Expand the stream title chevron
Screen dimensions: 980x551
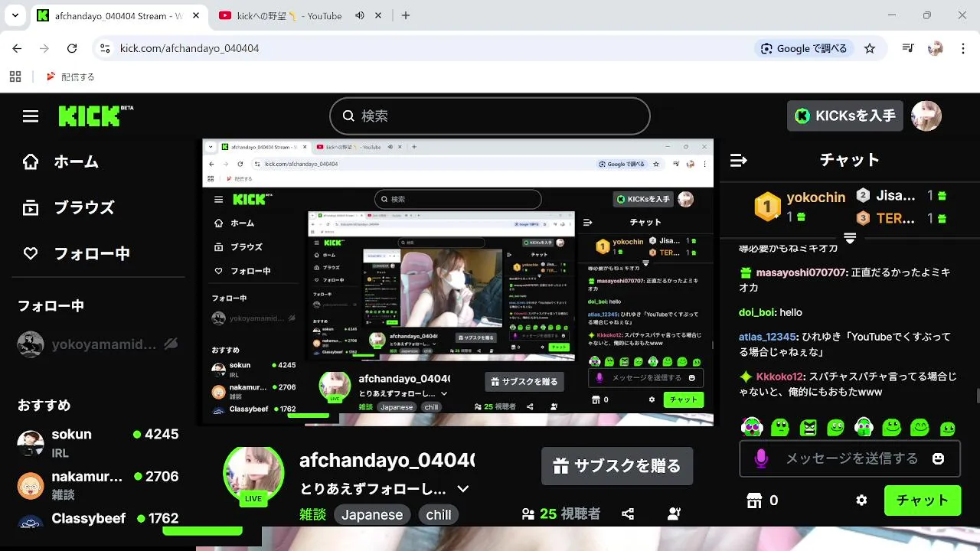462,489
